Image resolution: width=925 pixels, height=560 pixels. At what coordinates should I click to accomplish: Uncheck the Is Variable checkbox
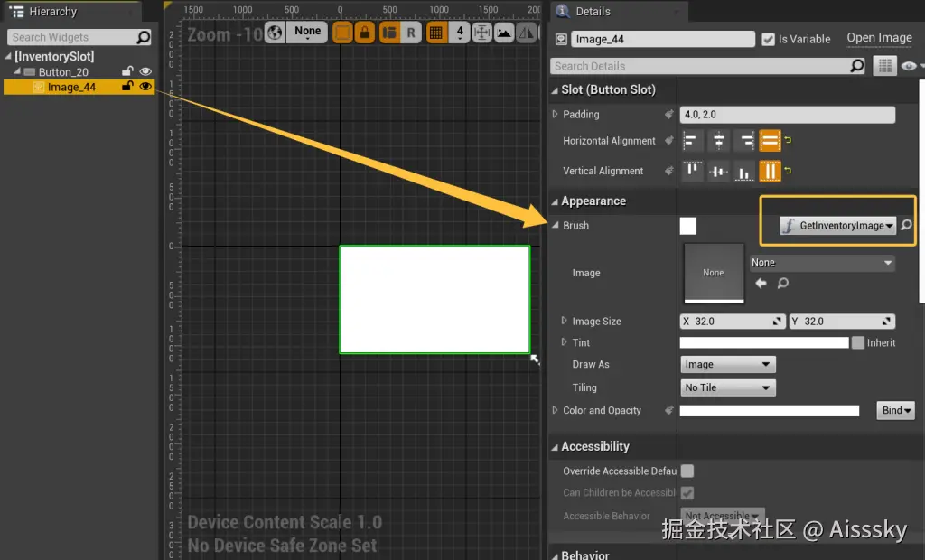point(768,39)
